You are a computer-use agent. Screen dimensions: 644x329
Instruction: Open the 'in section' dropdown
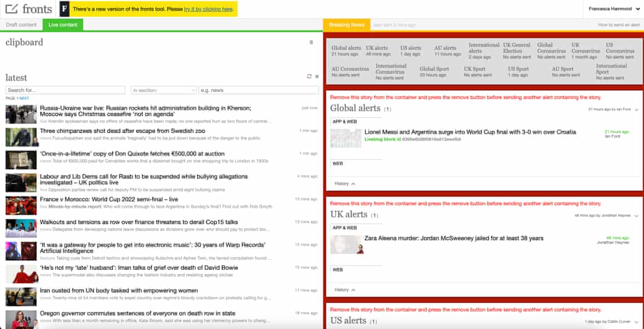coord(163,90)
